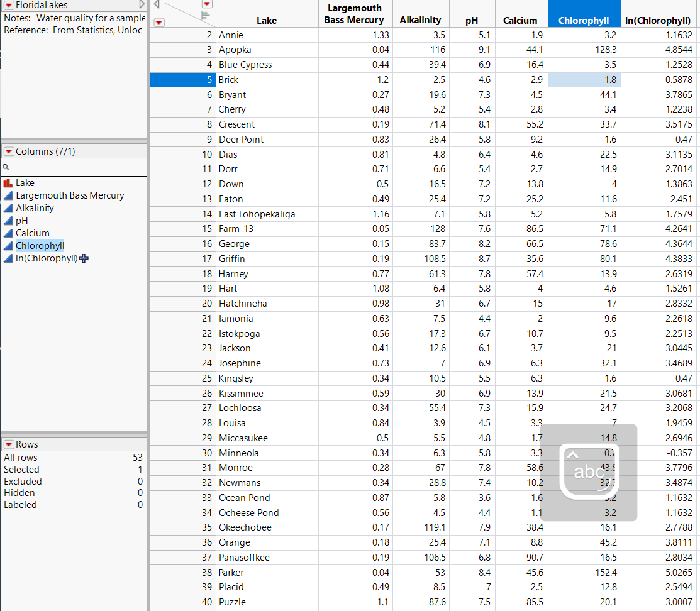Click the continuous modeling icon beside Alkalinity
The height and width of the screenshot is (611, 700).
[8, 208]
